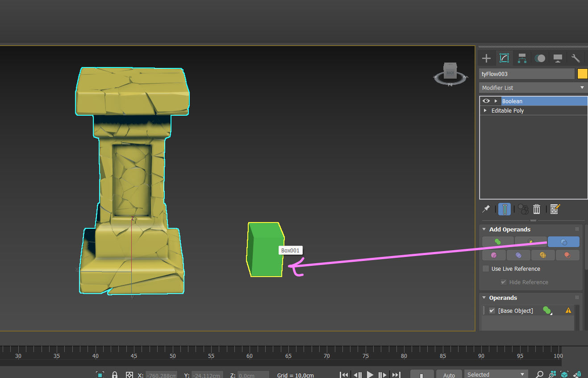Screen dimensions: 588x378
Task: Click the Remove Modifier trash icon
Action: tap(537, 209)
